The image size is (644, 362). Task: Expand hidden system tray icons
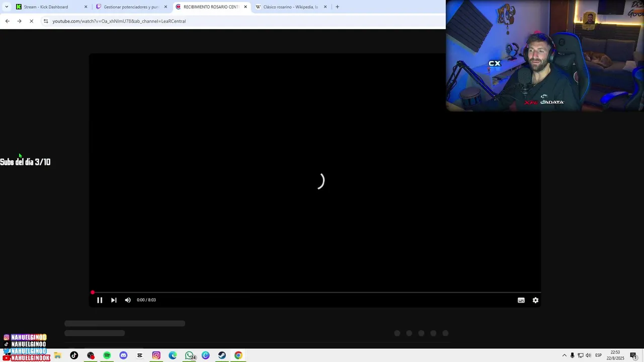click(x=564, y=355)
